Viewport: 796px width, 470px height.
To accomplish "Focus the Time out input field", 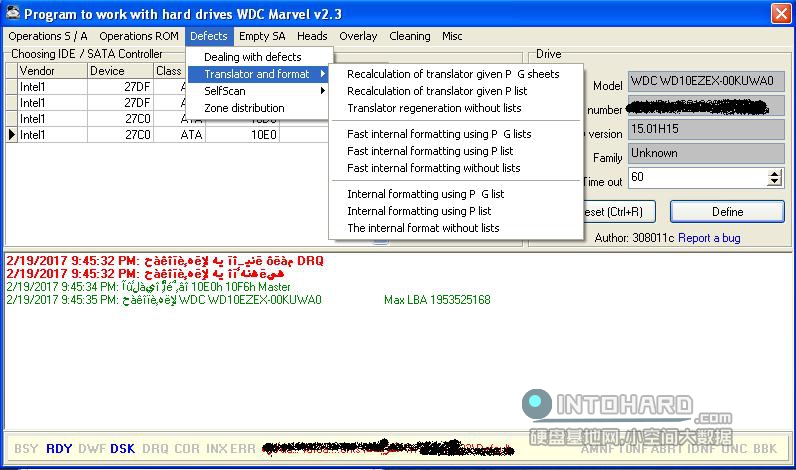I will 698,178.
